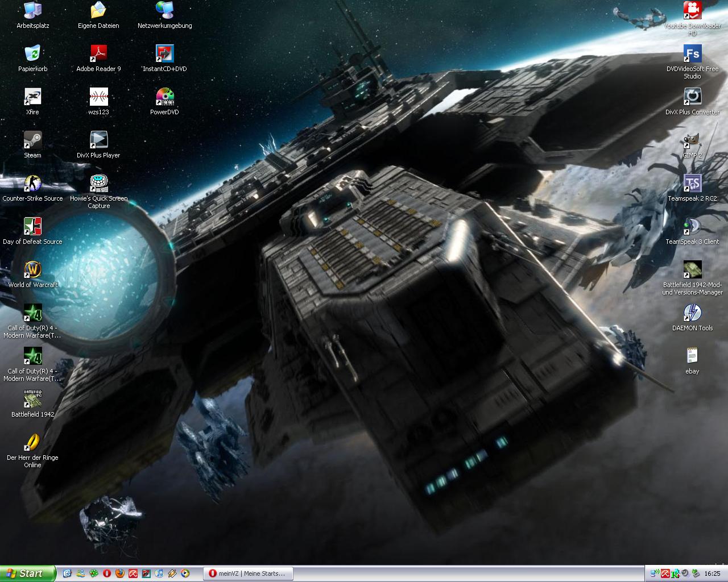Screen dimensions: 728x582
Task: Open DAEMON Tools shortcut
Action: click(692, 313)
